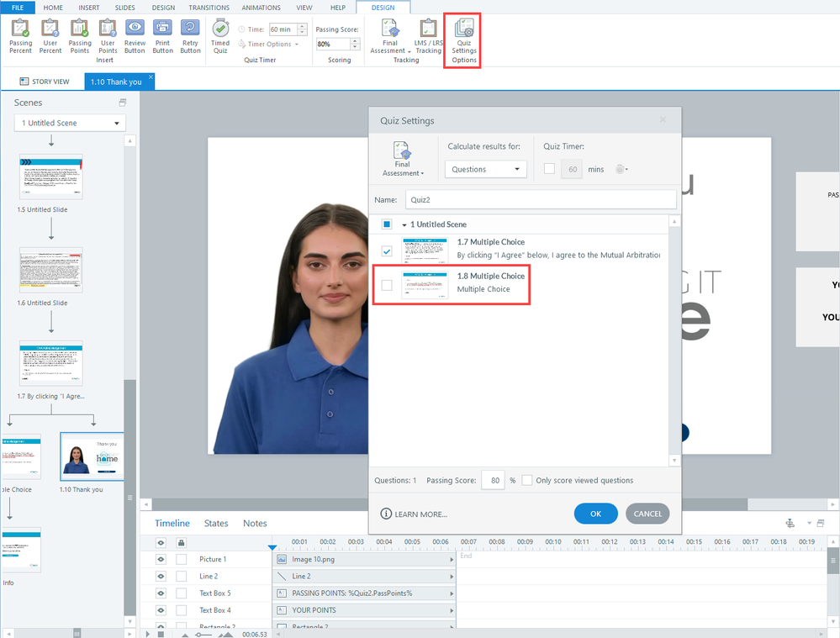Open the States tab
The image size is (840, 638).
pos(216,523)
